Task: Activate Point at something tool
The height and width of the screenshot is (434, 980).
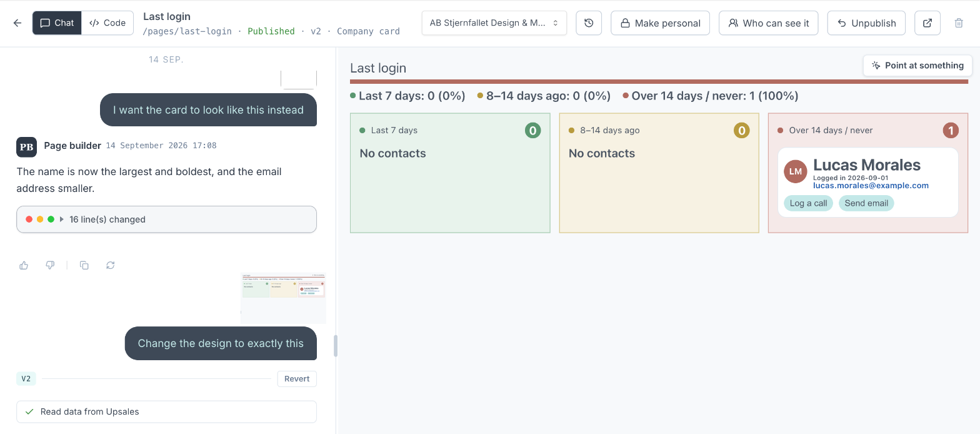Action: (x=917, y=66)
